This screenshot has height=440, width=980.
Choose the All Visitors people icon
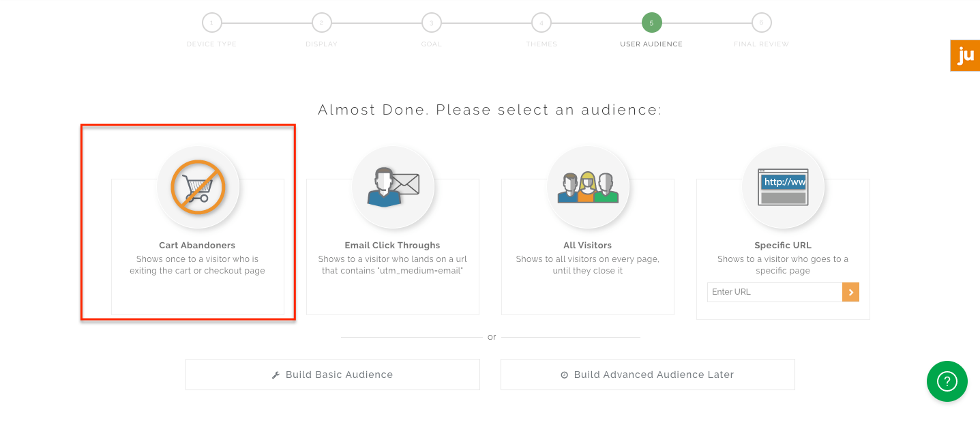point(588,188)
